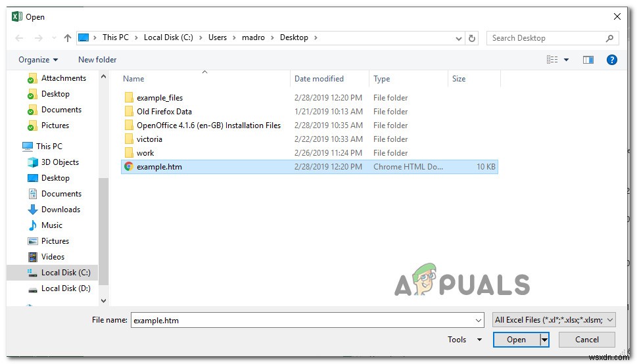Select Desktop in the address path
Screen dimensions: 637x364
coord(294,37)
